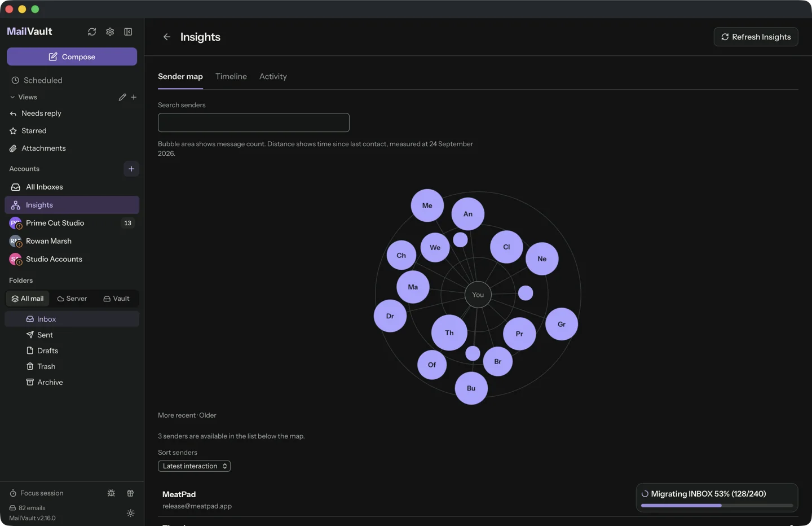
Task: Collapse the sidebar with the panel icon
Action: pos(128,32)
